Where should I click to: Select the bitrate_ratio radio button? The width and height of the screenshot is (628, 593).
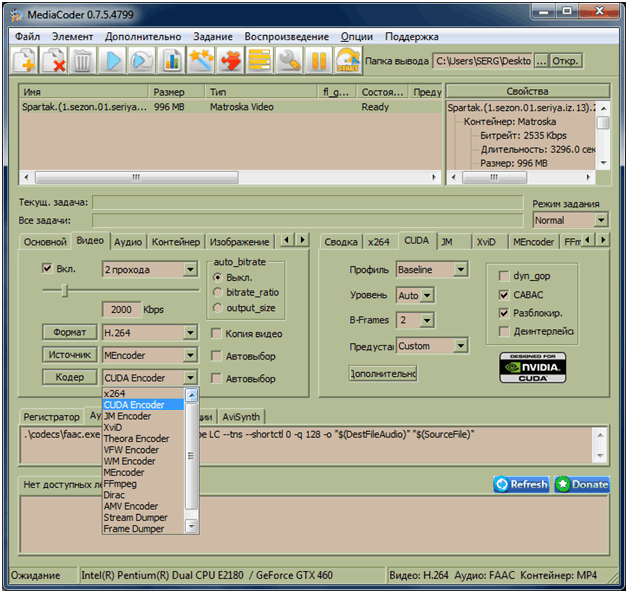tap(218, 291)
